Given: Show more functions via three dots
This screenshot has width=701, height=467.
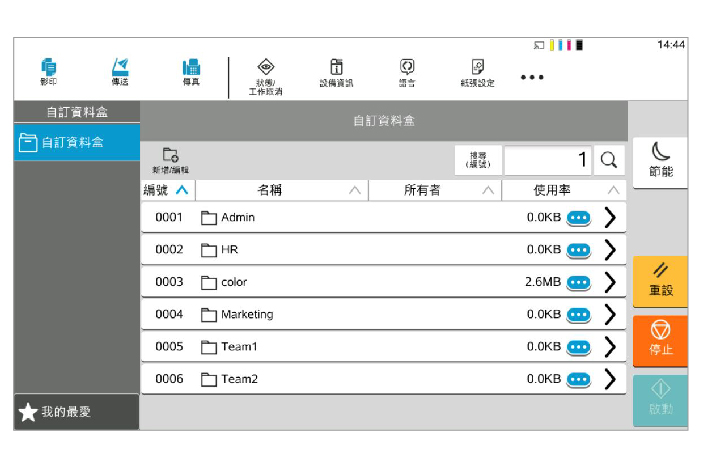Looking at the screenshot, I should click(532, 77).
